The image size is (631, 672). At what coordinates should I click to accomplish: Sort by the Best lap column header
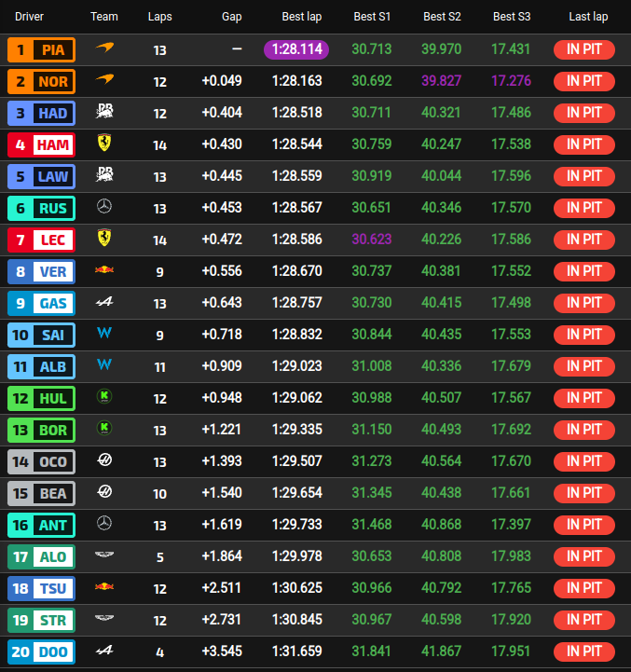coord(302,17)
